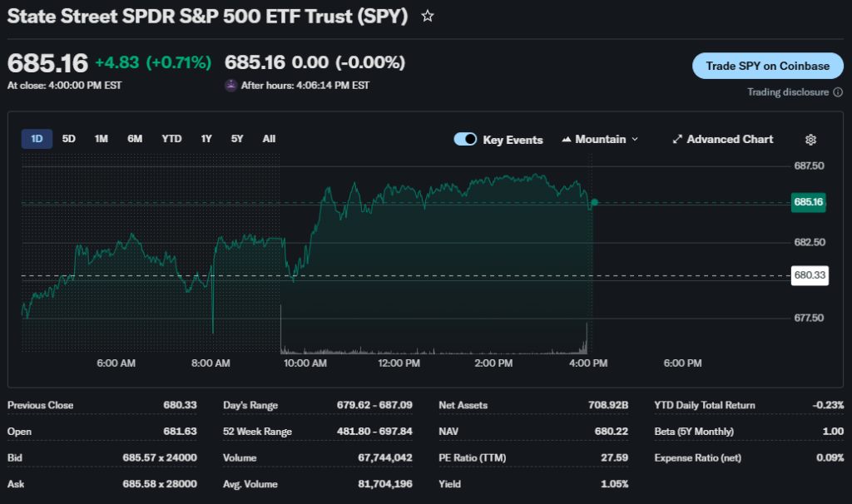The width and height of the screenshot is (852, 504).
Task: Select the 1Y time range
Action: (206, 139)
